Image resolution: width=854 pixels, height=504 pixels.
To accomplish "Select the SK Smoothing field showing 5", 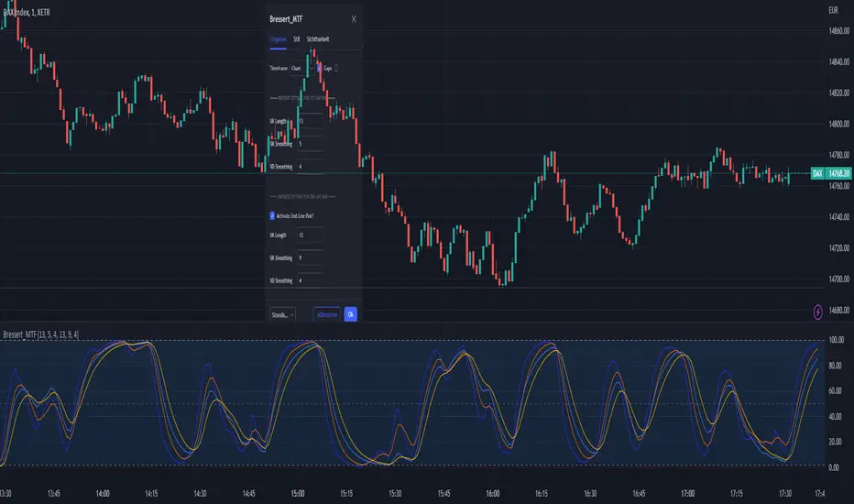I will [x=309, y=144].
